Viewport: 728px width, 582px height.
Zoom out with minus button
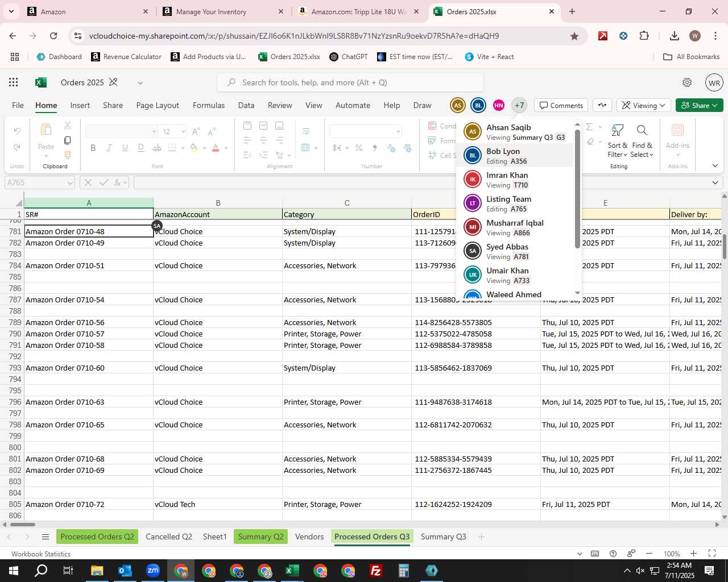coord(649,554)
